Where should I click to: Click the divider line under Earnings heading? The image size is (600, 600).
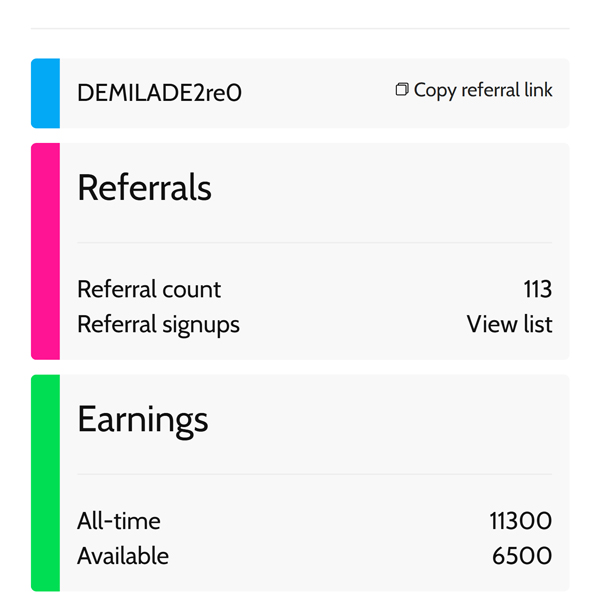(314, 474)
